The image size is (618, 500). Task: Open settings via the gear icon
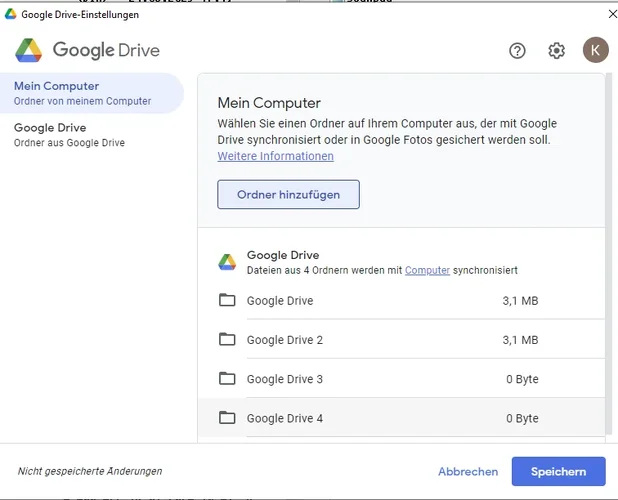click(x=556, y=51)
